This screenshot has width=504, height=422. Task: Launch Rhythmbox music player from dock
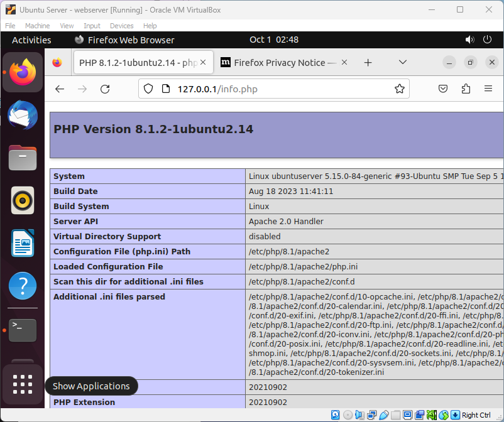click(23, 200)
